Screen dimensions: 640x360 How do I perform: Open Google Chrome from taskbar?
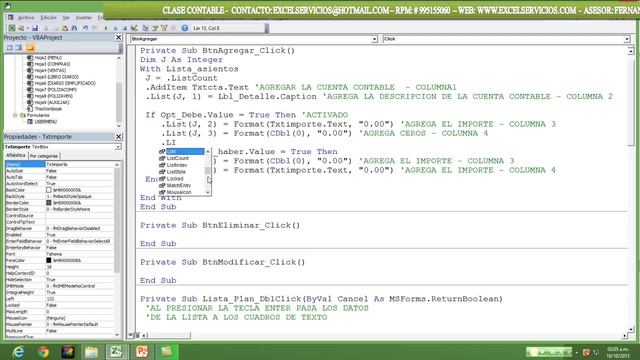click(x=43, y=352)
